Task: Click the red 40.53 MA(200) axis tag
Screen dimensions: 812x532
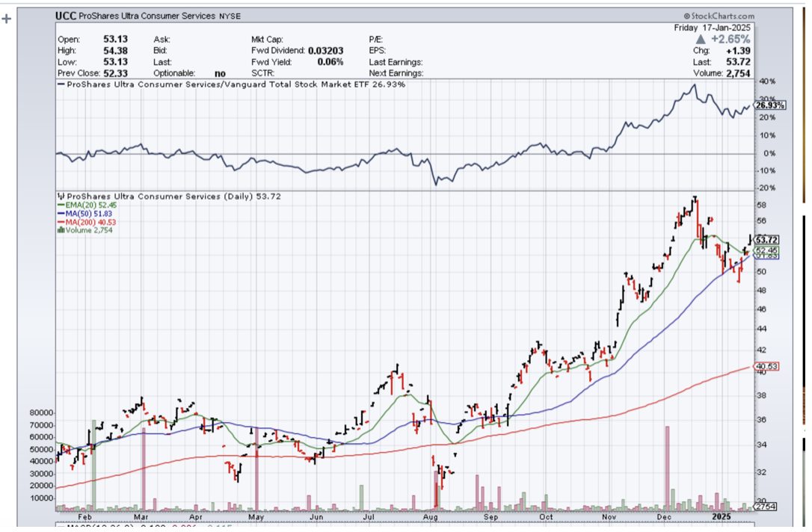Action: pos(768,367)
